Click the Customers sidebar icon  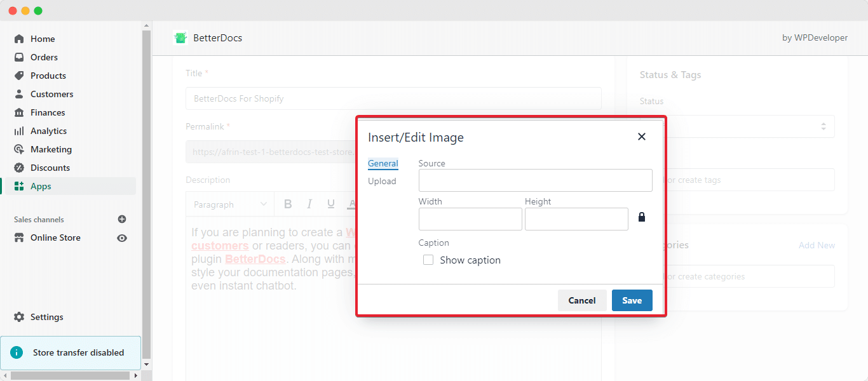(20, 94)
